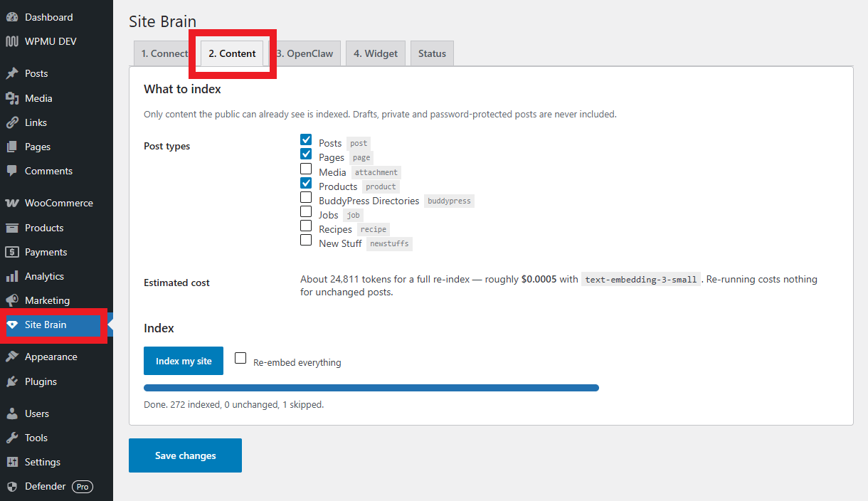Image resolution: width=868 pixels, height=501 pixels.
Task: Click the Links chain icon
Action: pos(12,122)
